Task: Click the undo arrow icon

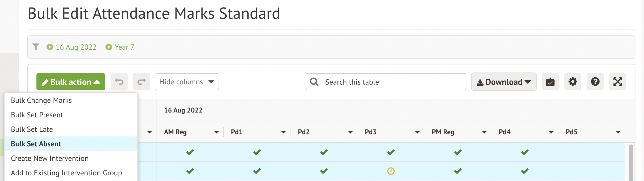Action: [x=119, y=82]
